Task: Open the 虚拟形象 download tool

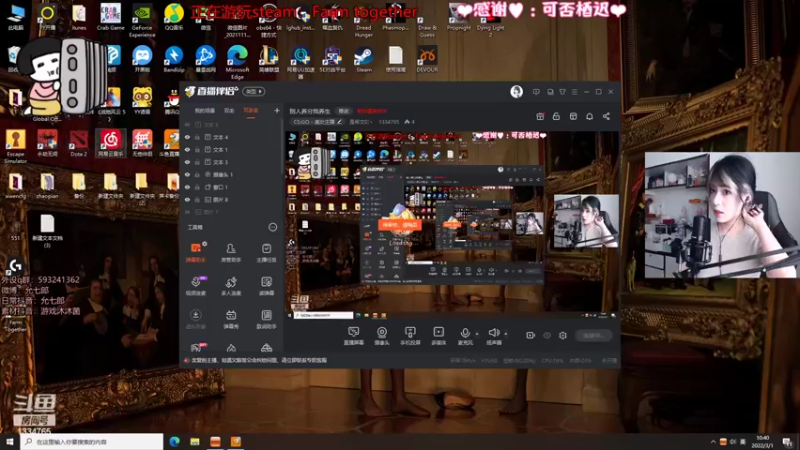Action: (195, 319)
